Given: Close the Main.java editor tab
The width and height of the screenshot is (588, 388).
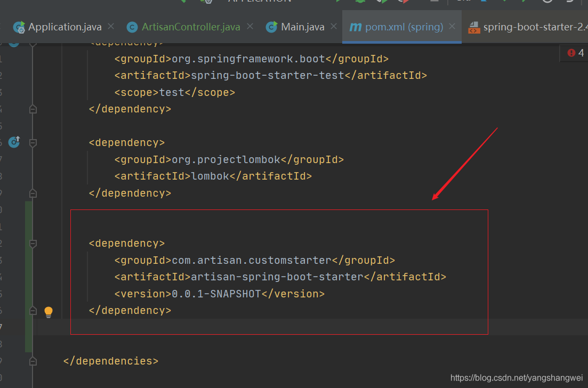Looking at the screenshot, I should tap(334, 26).
